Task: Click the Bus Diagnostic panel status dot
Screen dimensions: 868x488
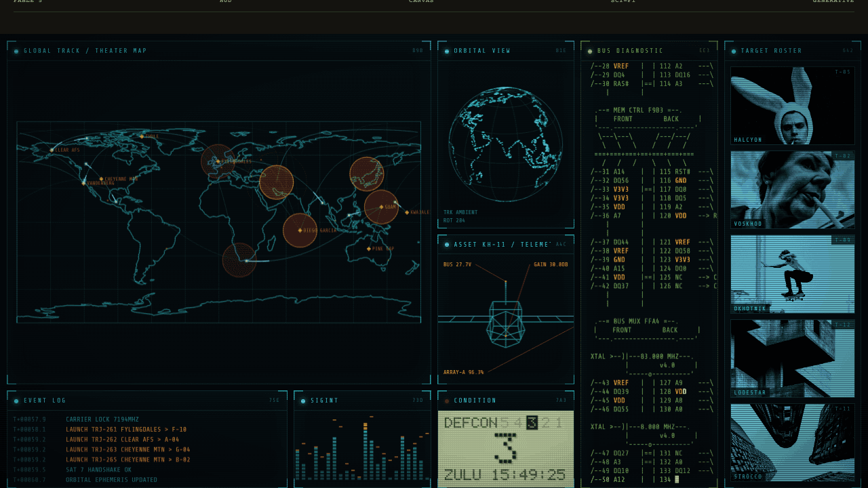Action: point(590,51)
